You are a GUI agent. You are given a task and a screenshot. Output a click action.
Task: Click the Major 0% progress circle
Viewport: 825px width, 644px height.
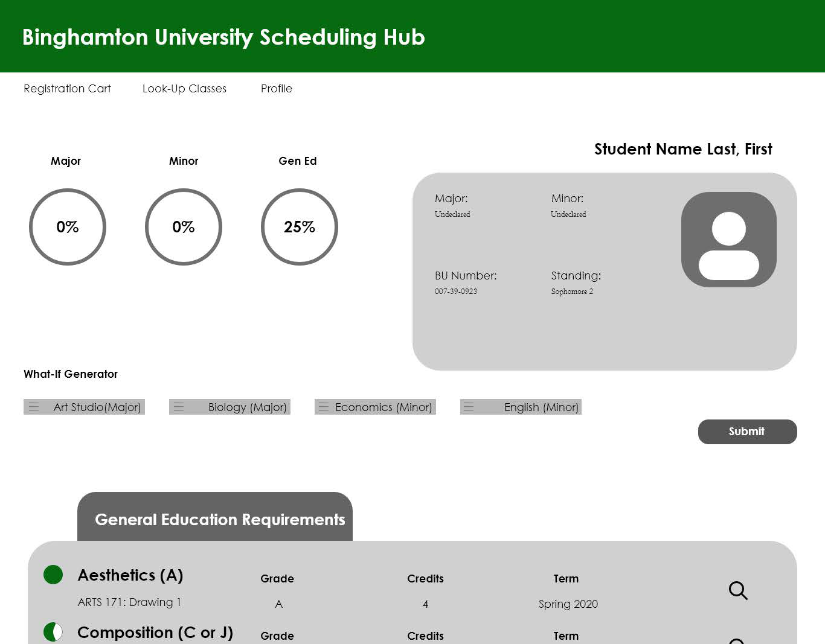coord(68,227)
